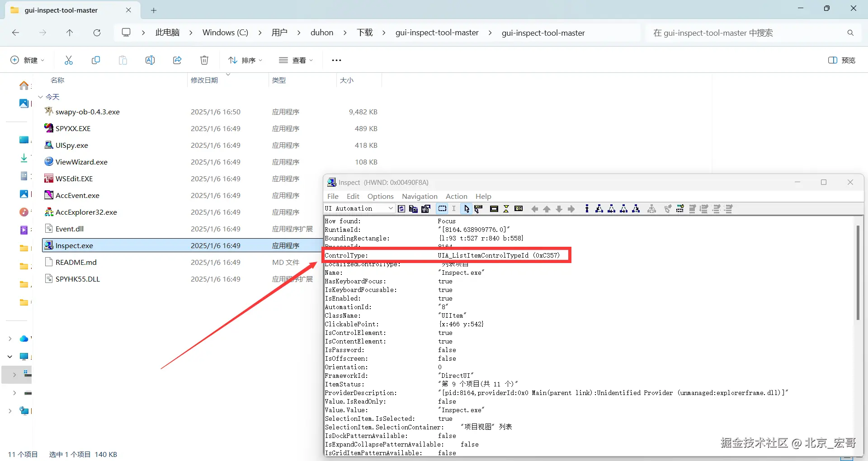
Task: Click the down arrow navigation icon in Inspect
Action: click(559, 209)
